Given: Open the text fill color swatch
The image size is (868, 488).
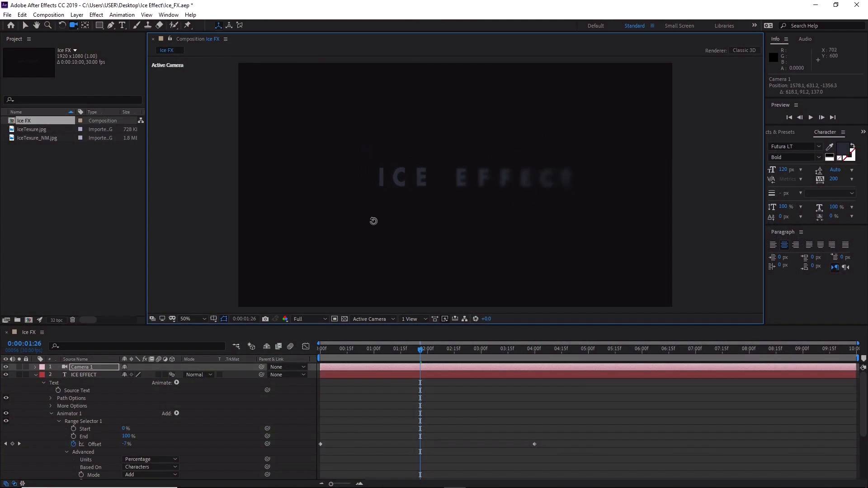Looking at the screenshot, I should pos(843,149).
